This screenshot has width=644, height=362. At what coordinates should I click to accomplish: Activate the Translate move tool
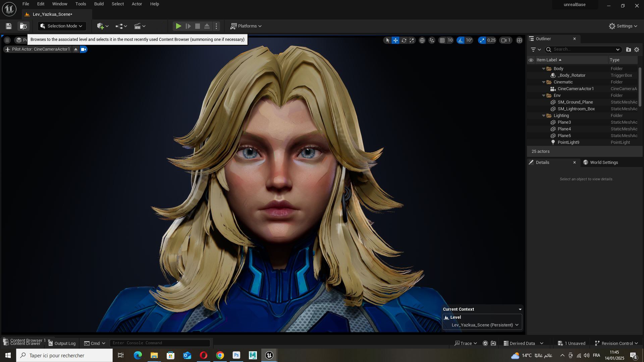tap(395, 40)
